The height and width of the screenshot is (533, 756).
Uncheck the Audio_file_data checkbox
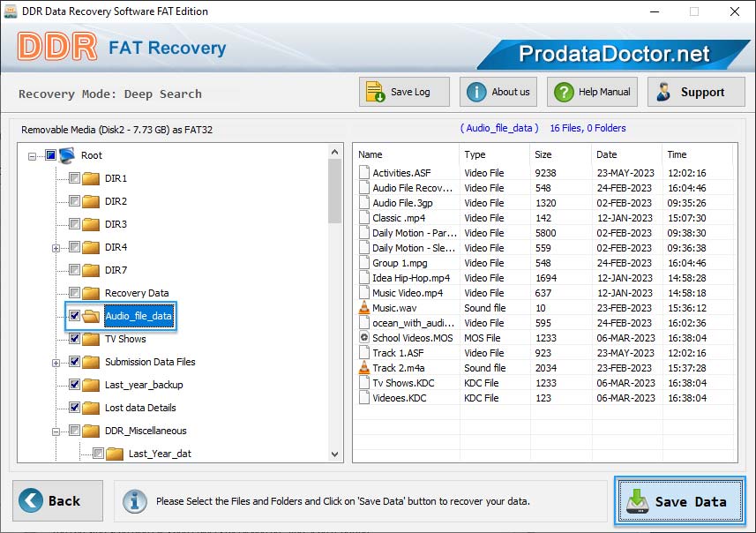pos(74,315)
